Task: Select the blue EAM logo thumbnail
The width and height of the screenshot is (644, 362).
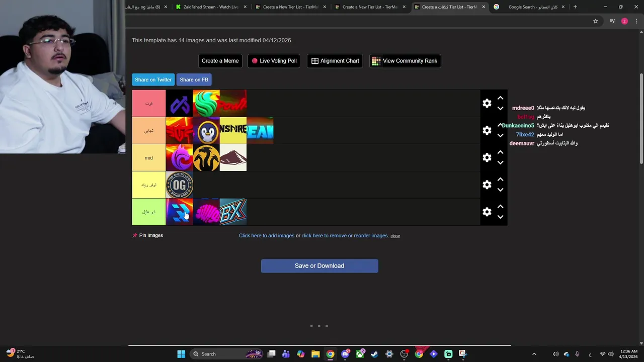Action: [x=260, y=130]
